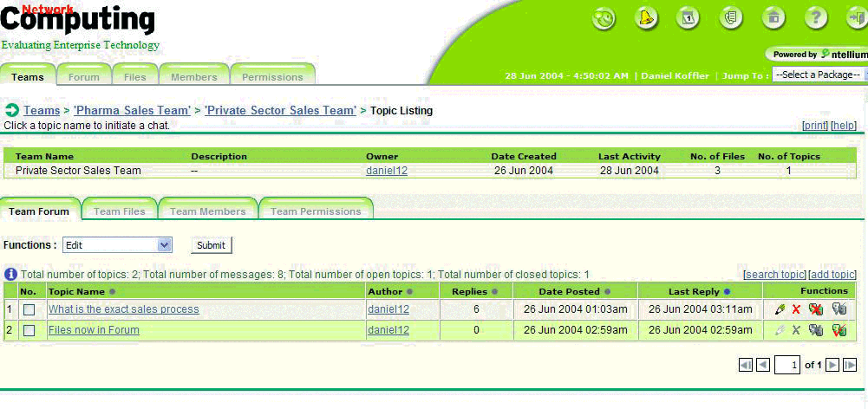The image size is (868, 409).
Task: Click the yellow bell alerts icon
Action: 646,18
